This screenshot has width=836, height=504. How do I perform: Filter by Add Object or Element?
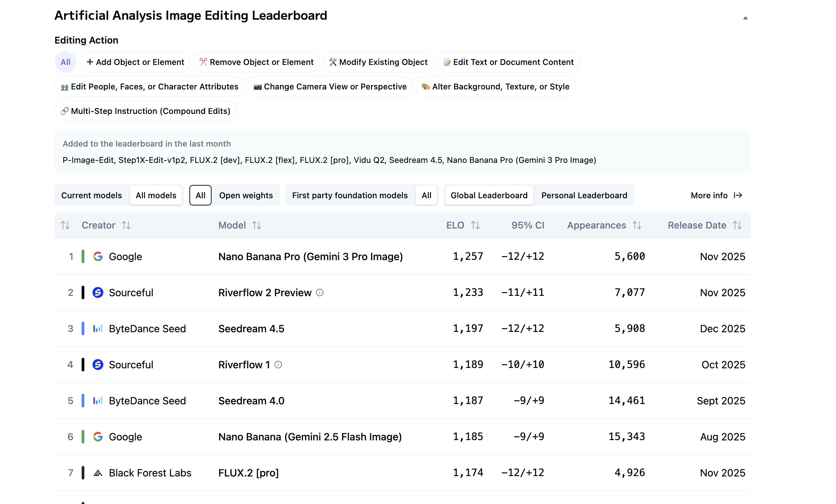(135, 62)
